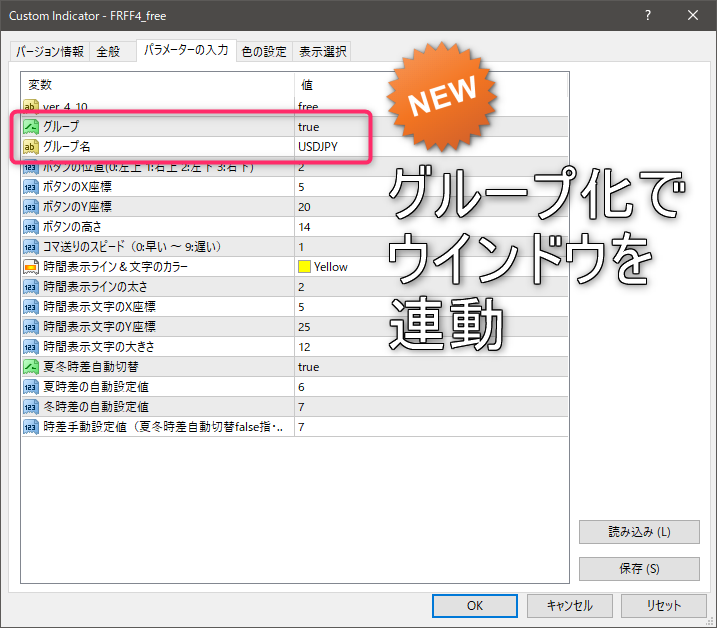Screen dimensions: 717x628
Task: Click the boolean icon beside グループ
Action: (x=31, y=127)
